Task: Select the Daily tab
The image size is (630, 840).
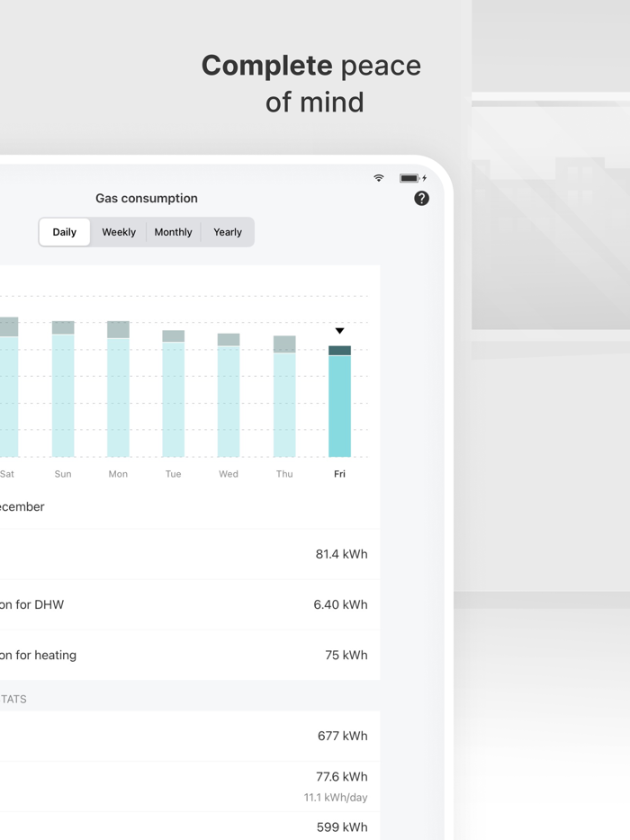Action: 65,232
